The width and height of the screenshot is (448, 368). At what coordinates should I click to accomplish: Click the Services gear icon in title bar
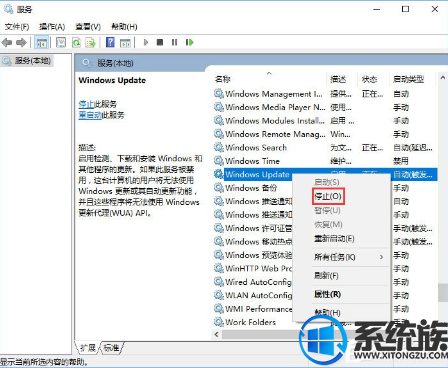coord(9,9)
